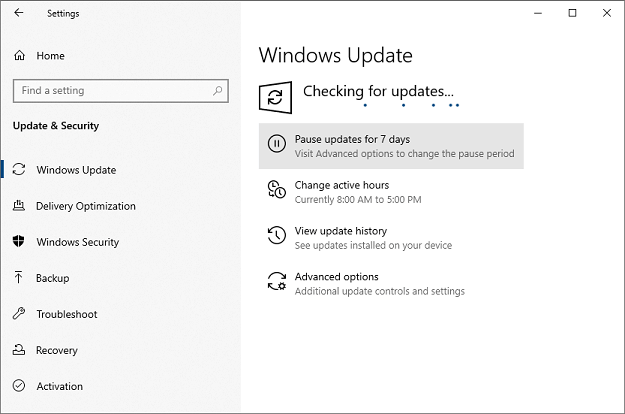Click the Windows Security shield icon
Viewport: 625px width, 414px height.
click(x=19, y=242)
